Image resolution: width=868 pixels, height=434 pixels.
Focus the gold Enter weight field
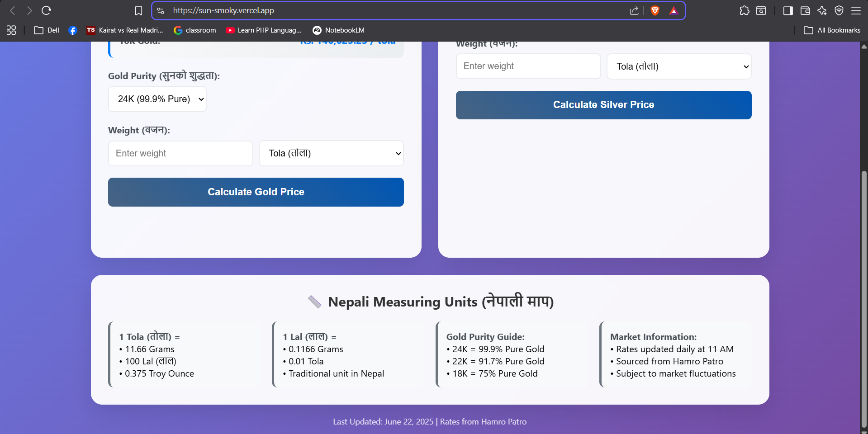pyautogui.click(x=180, y=153)
